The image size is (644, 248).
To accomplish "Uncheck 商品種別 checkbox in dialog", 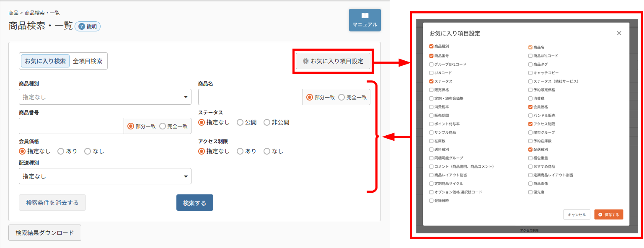I will 432,46.
